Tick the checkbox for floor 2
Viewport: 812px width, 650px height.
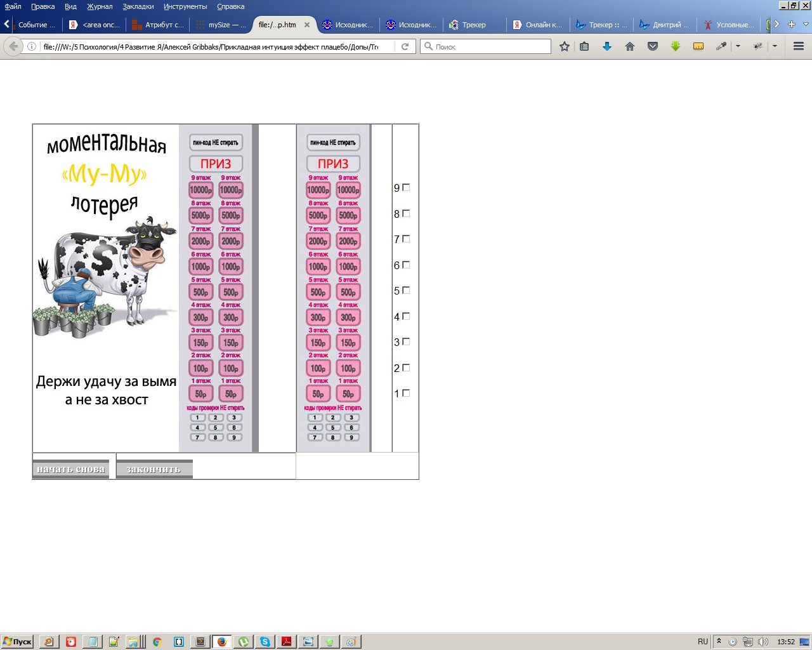pos(407,368)
